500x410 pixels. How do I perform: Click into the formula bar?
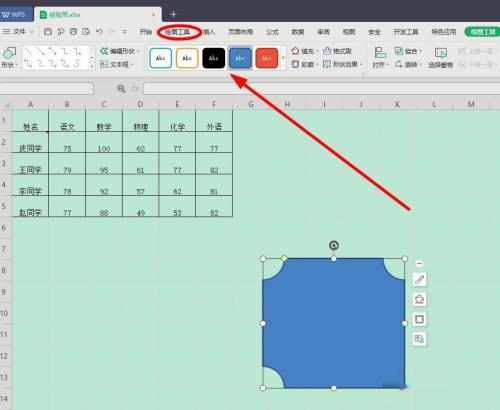[322, 88]
